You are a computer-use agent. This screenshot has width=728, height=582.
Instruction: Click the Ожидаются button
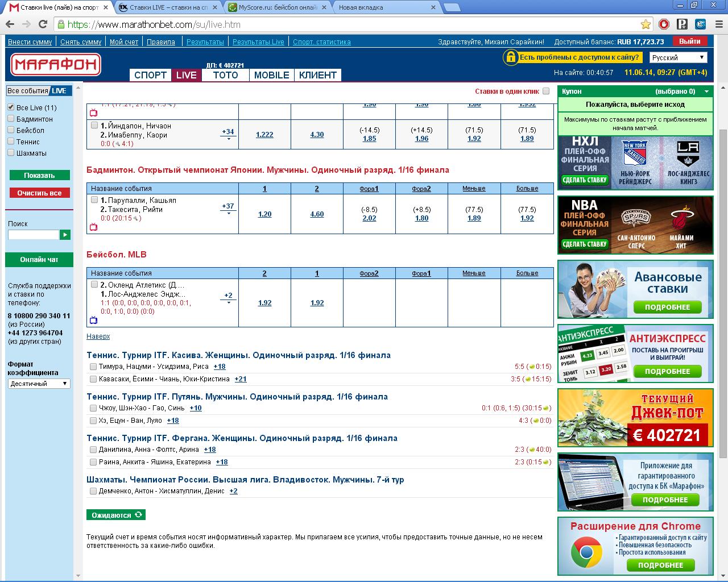click(x=116, y=515)
